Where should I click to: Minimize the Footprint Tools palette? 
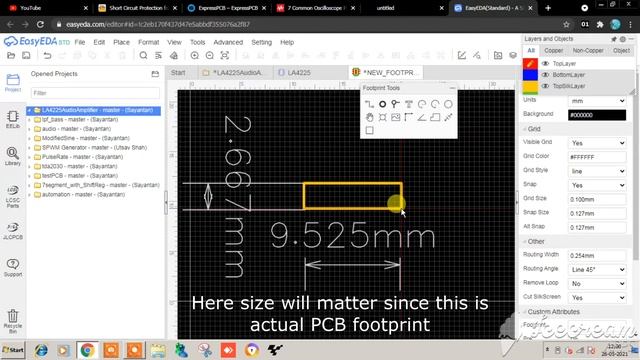452,88
